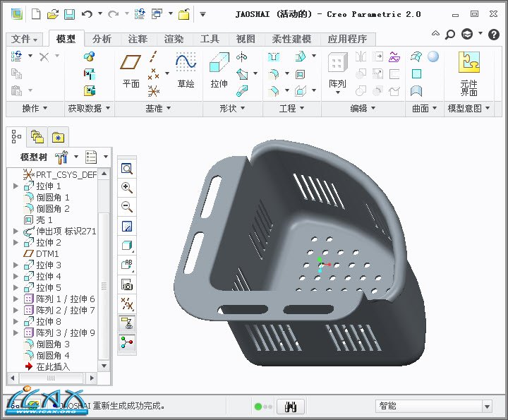Click the New file icon
The width and height of the screenshot is (508, 420).
pyautogui.click(x=36, y=14)
